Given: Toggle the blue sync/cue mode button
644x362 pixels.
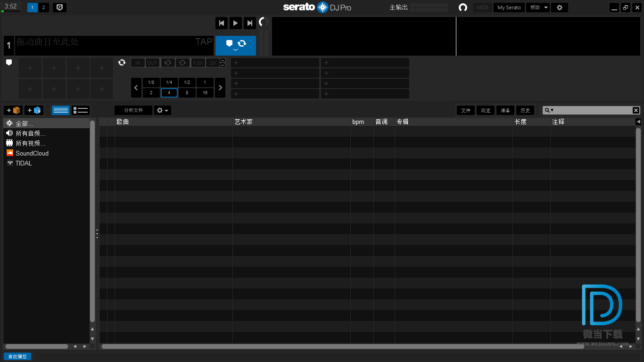Looking at the screenshot, I should point(236,45).
